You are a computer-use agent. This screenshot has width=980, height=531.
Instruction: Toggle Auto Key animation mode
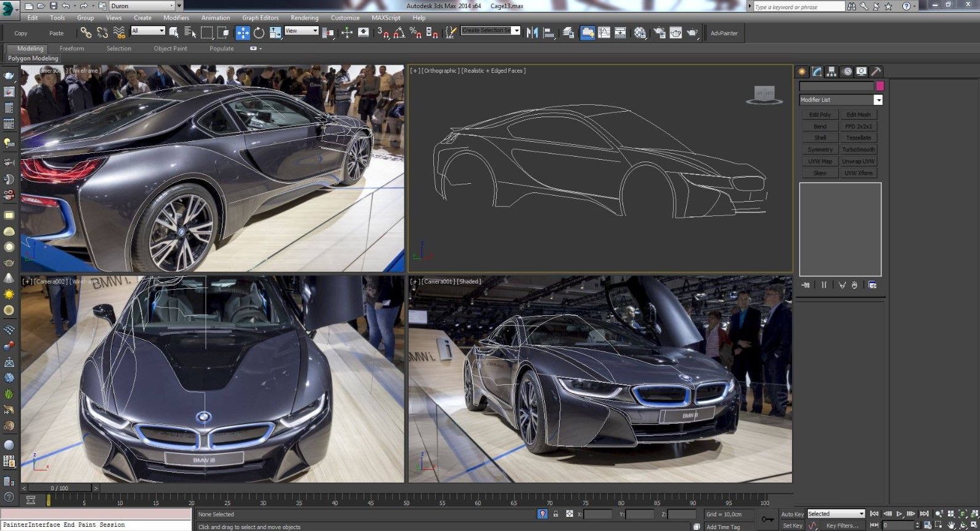pos(792,514)
